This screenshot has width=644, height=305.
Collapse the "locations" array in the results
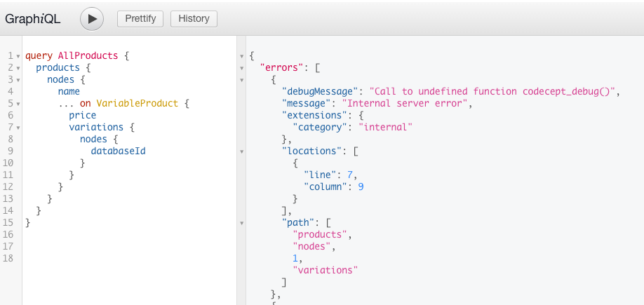pyautogui.click(x=242, y=151)
